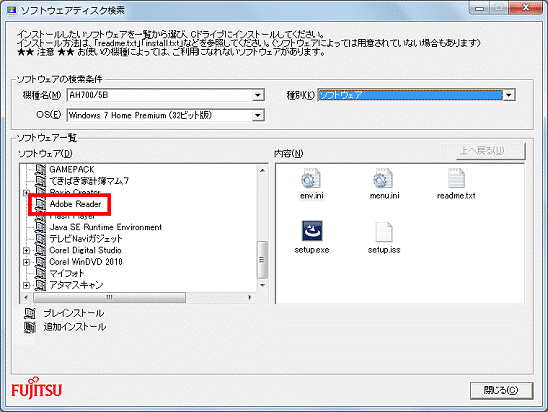Minimize the ソフトウェアディスク検索 window
548x412 pixels.
pos(480,9)
